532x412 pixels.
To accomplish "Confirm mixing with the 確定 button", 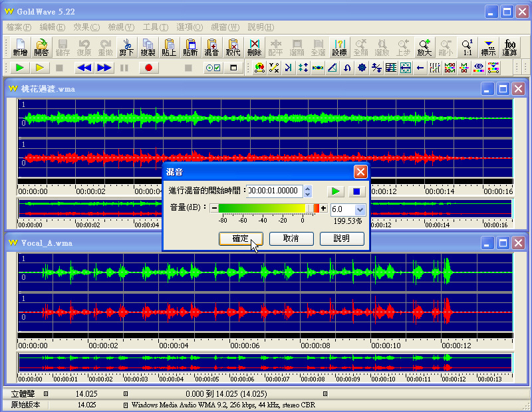I will click(x=241, y=239).
